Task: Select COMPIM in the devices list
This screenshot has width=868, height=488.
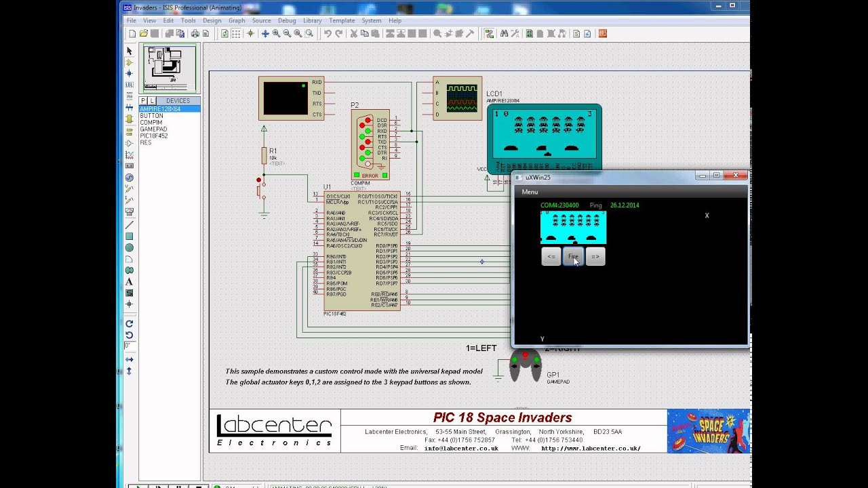Action: pyautogui.click(x=170, y=123)
